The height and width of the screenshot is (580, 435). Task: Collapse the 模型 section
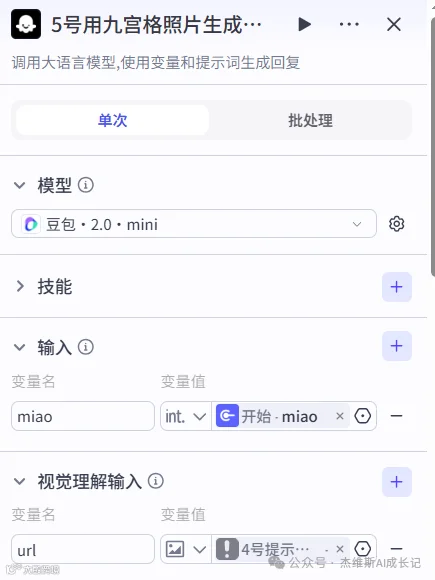coord(20,185)
